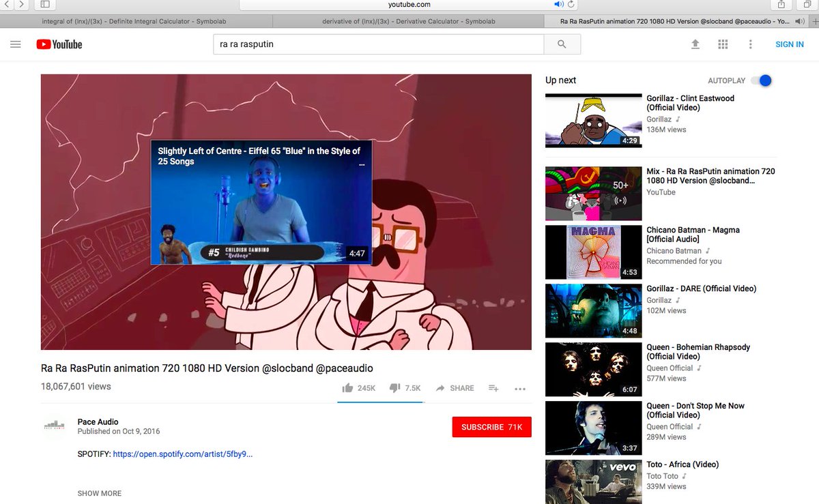819x504 pixels.
Task: Go to YouTube home via logo
Action: tap(59, 44)
